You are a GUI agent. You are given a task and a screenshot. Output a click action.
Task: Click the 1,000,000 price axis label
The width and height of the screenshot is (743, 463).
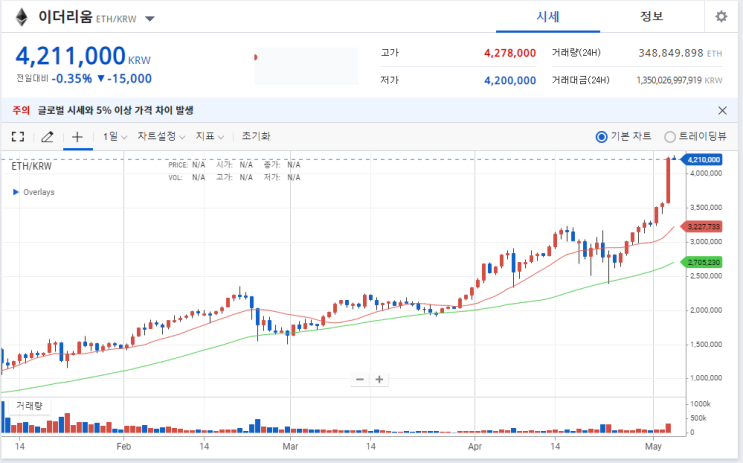click(x=706, y=378)
